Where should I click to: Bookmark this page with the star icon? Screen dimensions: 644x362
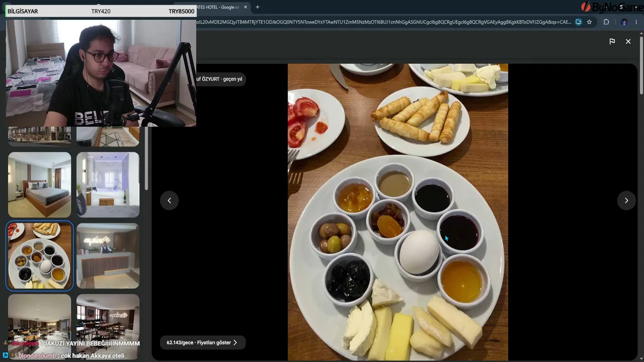(x=589, y=22)
